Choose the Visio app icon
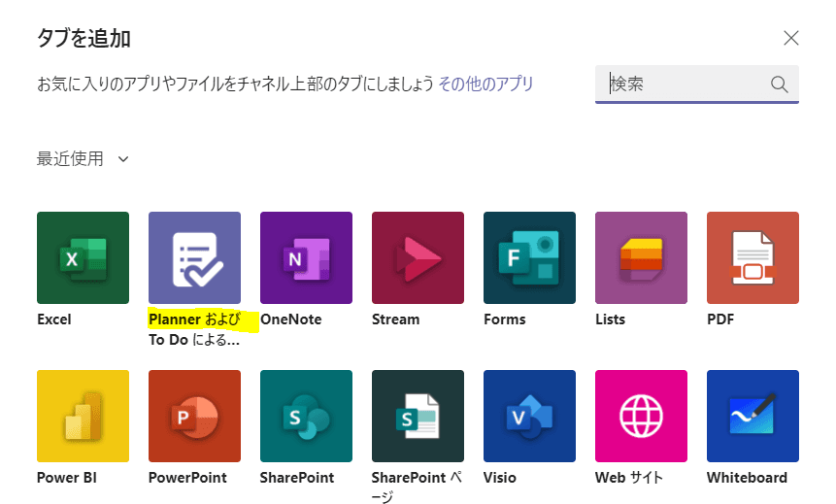Image resolution: width=836 pixels, height=504 pixels. point(529,416)
